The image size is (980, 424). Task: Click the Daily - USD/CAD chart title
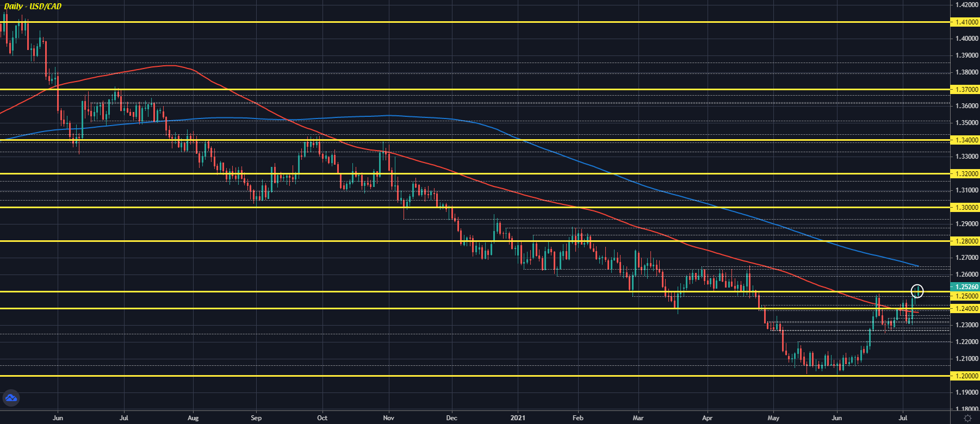click(33, 7)
